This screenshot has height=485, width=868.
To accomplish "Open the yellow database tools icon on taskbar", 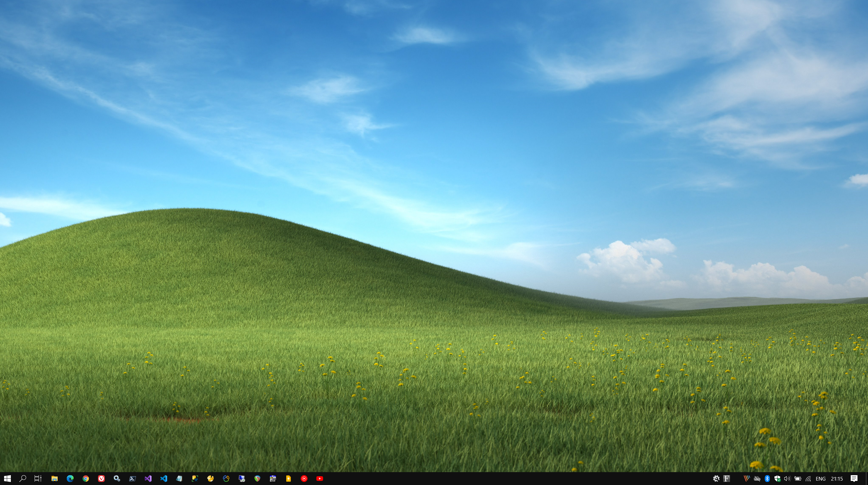I will coord(195,479).
